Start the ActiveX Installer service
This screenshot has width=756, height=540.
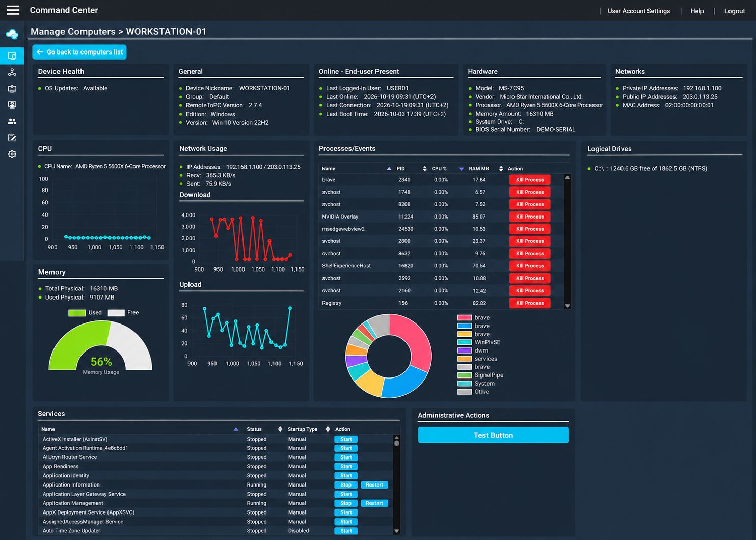(346, 439)
